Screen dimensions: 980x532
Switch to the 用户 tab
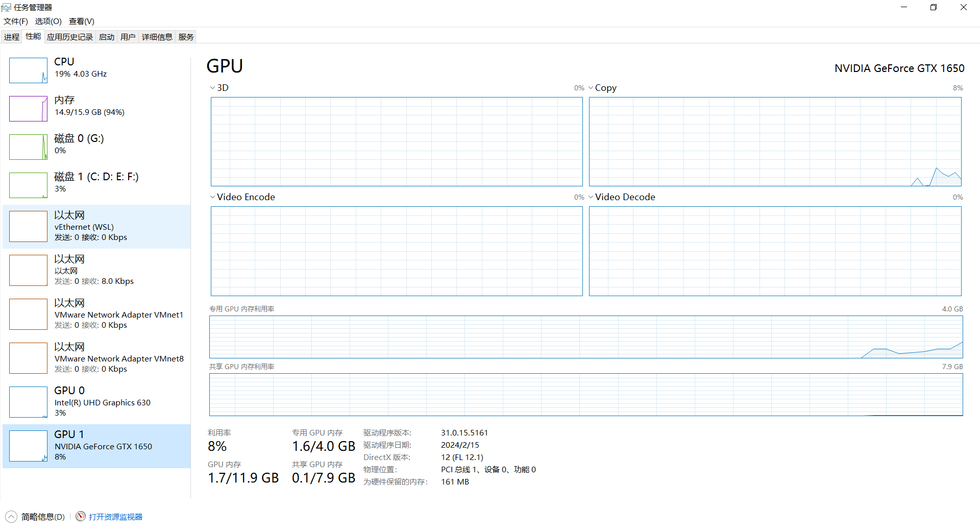(128, 37)
